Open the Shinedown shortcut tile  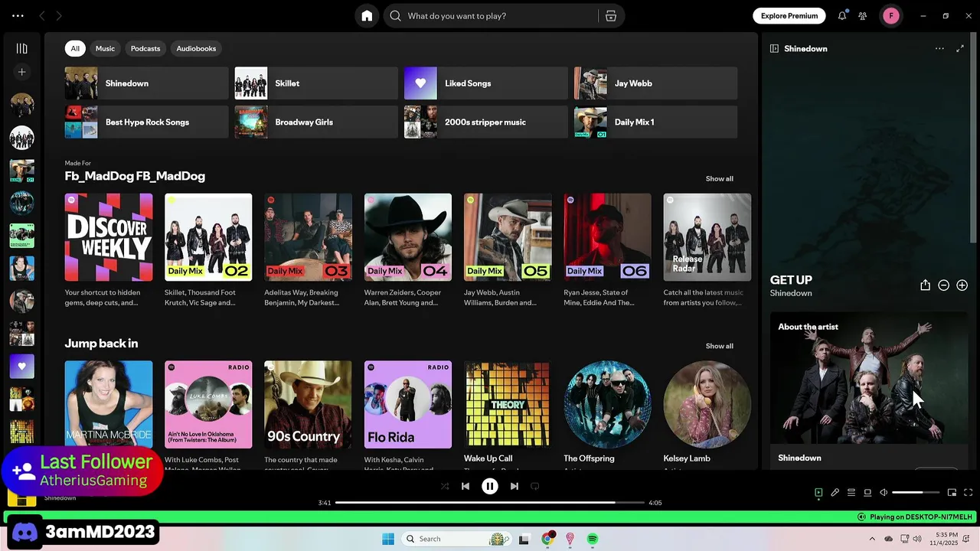point(146,83)
